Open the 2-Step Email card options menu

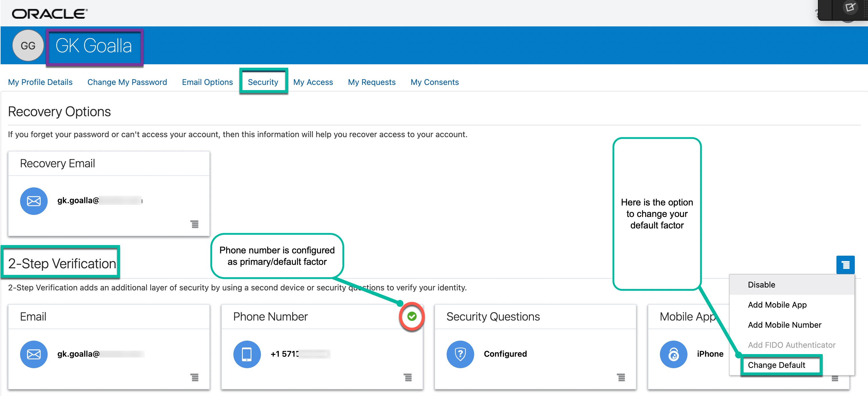[194, 377]
